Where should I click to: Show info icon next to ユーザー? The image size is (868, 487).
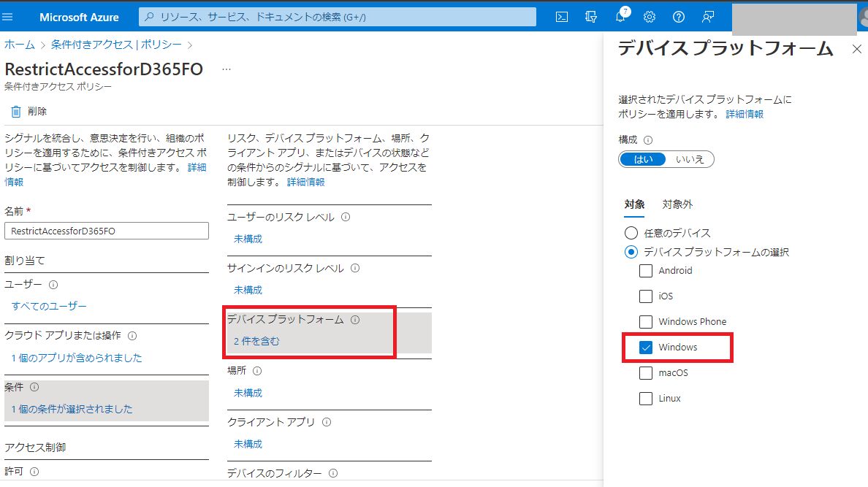(x=53, y=285)
